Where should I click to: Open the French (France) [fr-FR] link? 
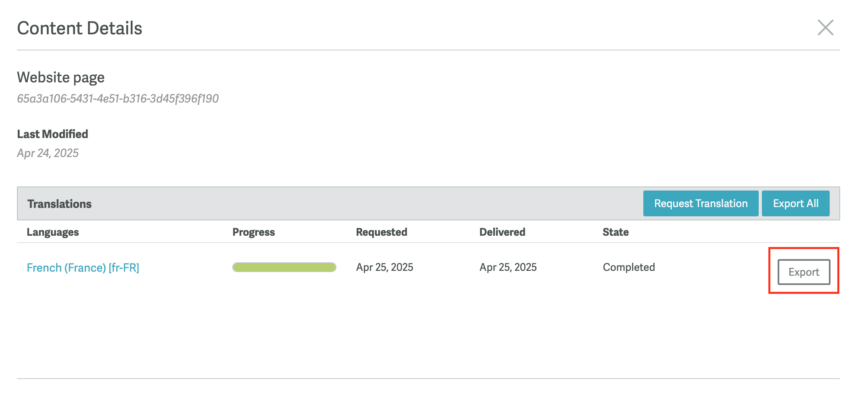tap(83, 268)
